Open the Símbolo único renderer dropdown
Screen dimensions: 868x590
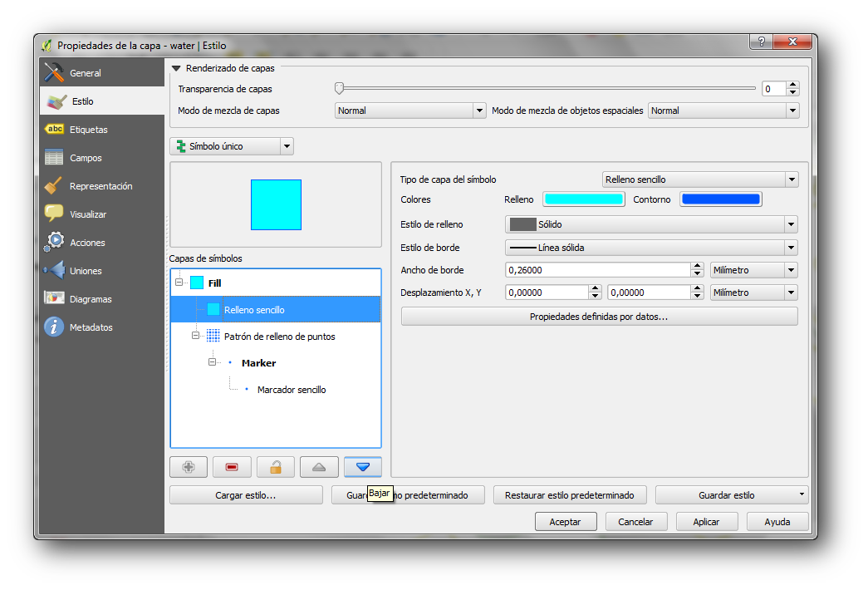pos(232,146)
